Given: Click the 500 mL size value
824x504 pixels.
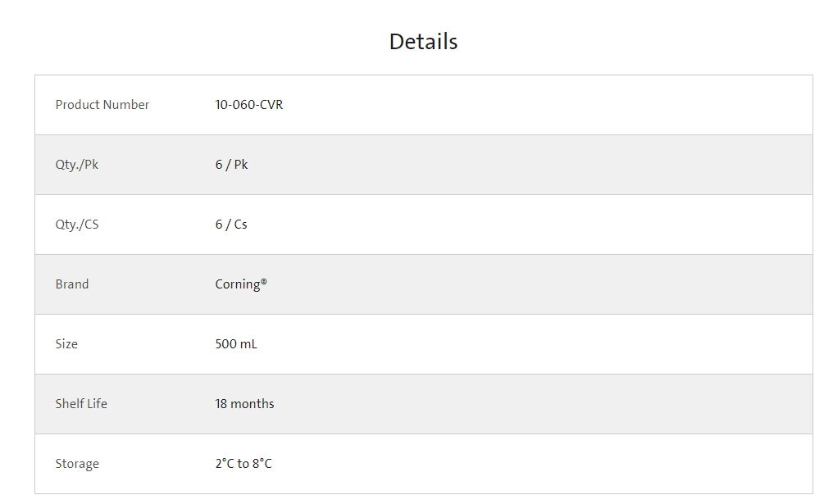Looking at the screenshot, I should [x=236, y=344].
